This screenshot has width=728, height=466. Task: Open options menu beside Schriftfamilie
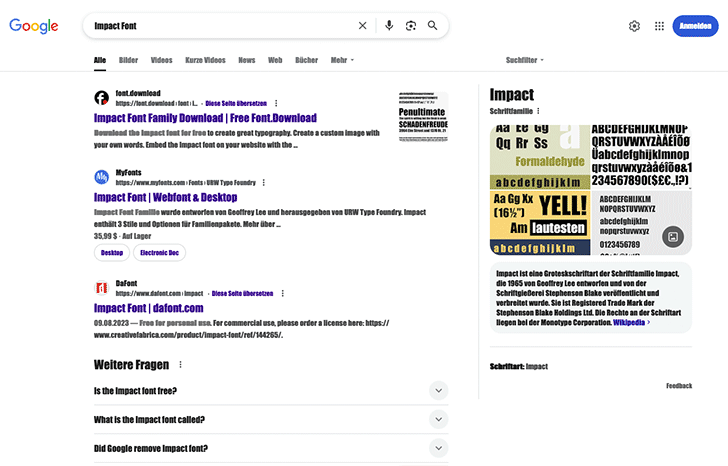tap(539, 111)
